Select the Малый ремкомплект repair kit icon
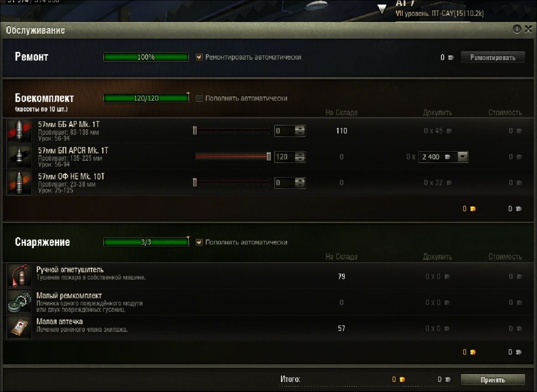Screen dimensions: 537x392 pyautogui.click(x=19, y=302)
